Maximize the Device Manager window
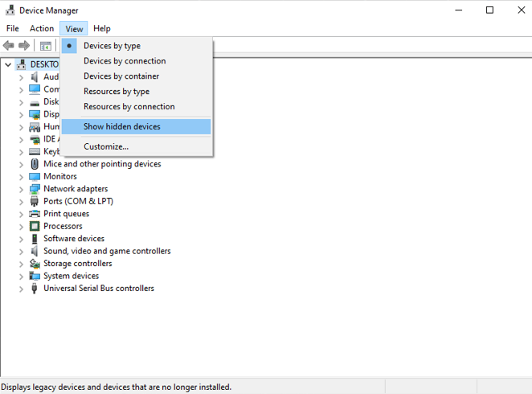The image size is (532, 394). coord(489,10)
